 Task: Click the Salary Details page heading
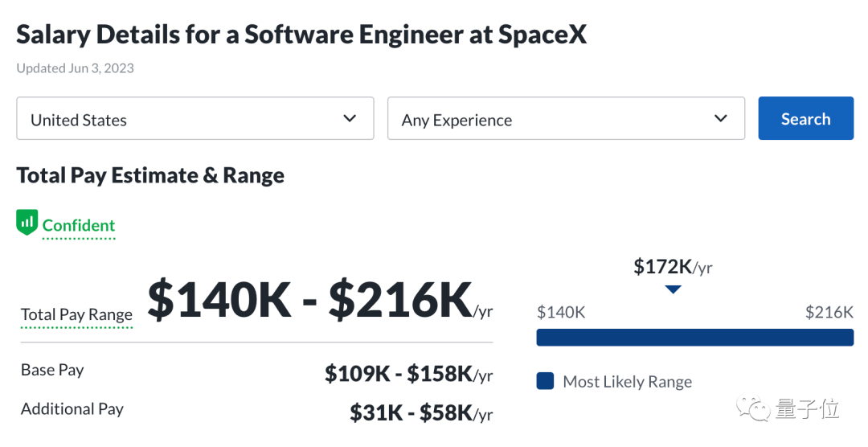pyautogui.click(x=301, y=35)
